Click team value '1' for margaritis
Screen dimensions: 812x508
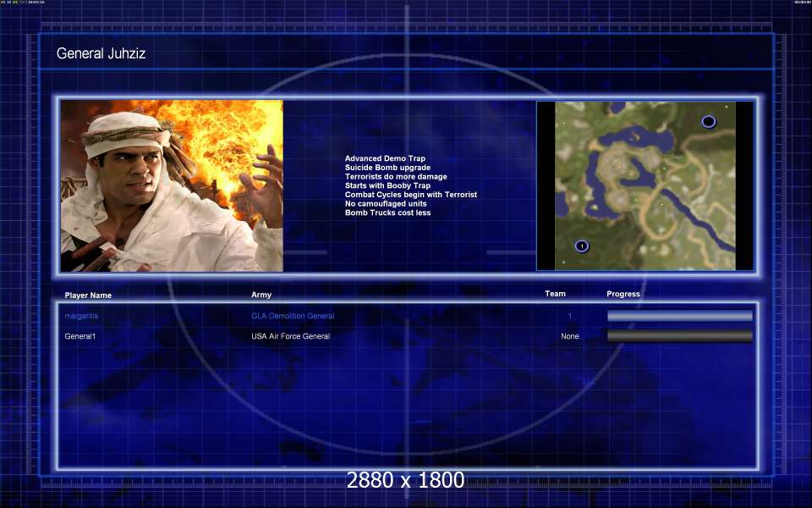(x=570, y=316)
